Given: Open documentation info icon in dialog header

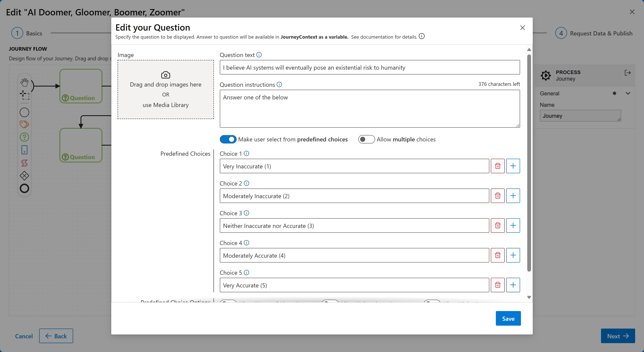Looking at the screenshot, I should pyautogui.click(x=421, y=37).
